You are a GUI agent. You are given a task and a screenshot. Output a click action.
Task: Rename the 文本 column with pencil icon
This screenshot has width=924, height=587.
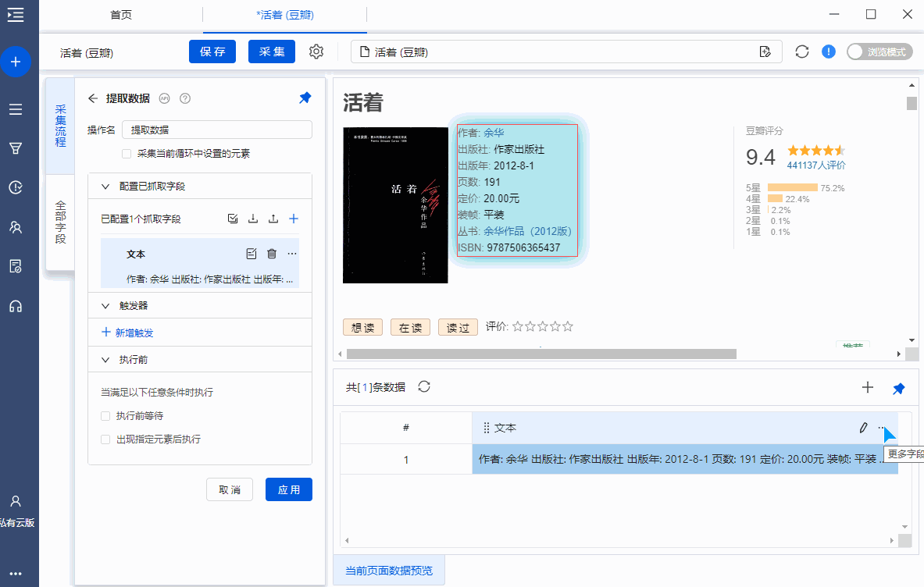(863, 428)
